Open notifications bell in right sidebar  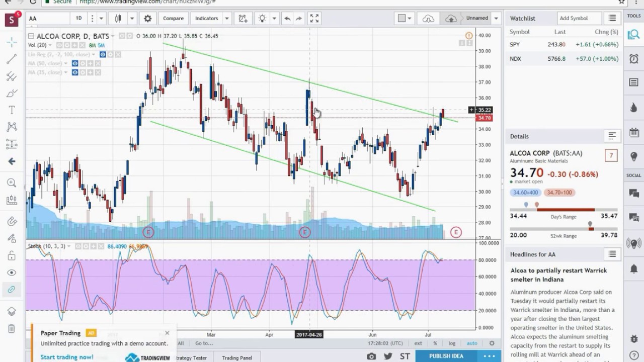pos(633,269)
